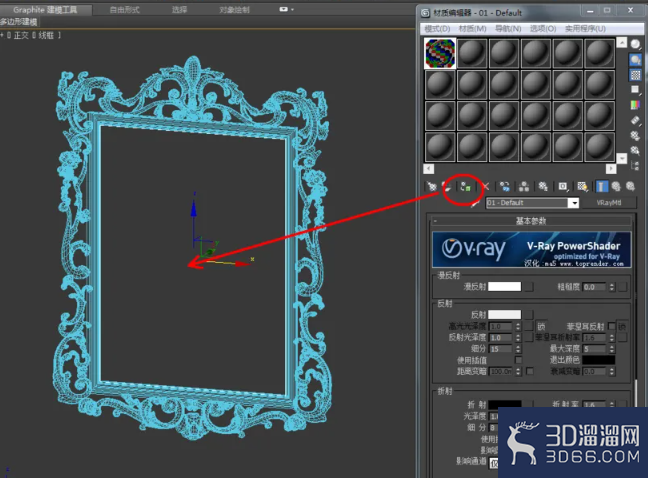Click black 折射 refraction color swatch
Viewport: 648px width, 478px height.
(504, 404)
